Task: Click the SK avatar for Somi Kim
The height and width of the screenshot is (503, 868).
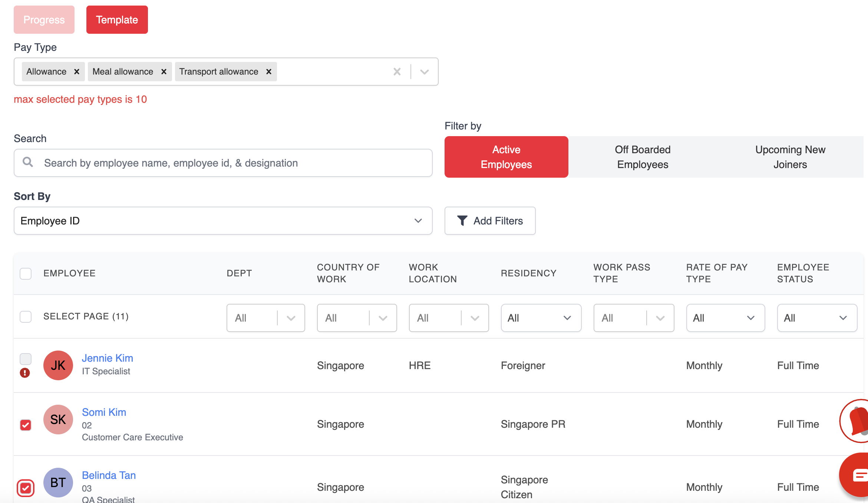Action: coord(58,420)
